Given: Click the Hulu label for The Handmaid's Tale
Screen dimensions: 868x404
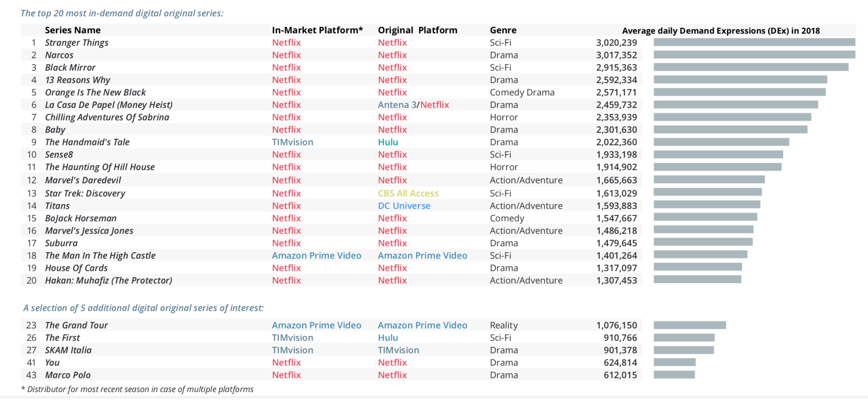Looking at the screenshot, I should tap(388, 142).
